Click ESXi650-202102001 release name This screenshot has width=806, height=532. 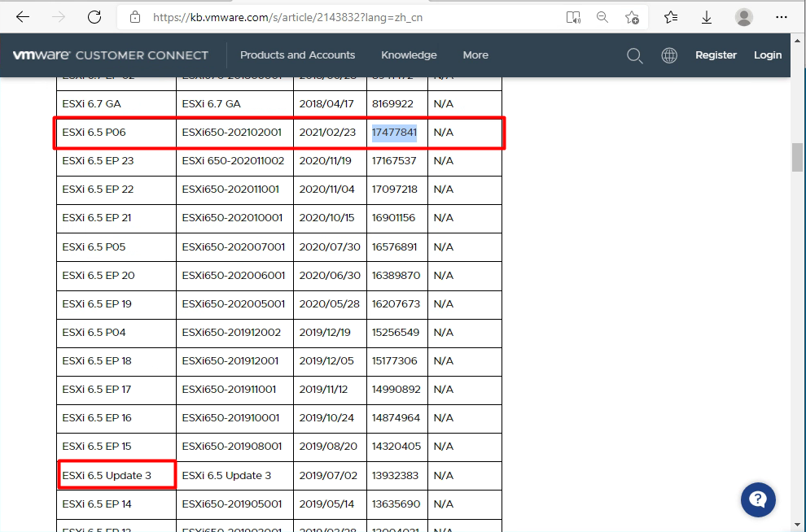(232, 132)
